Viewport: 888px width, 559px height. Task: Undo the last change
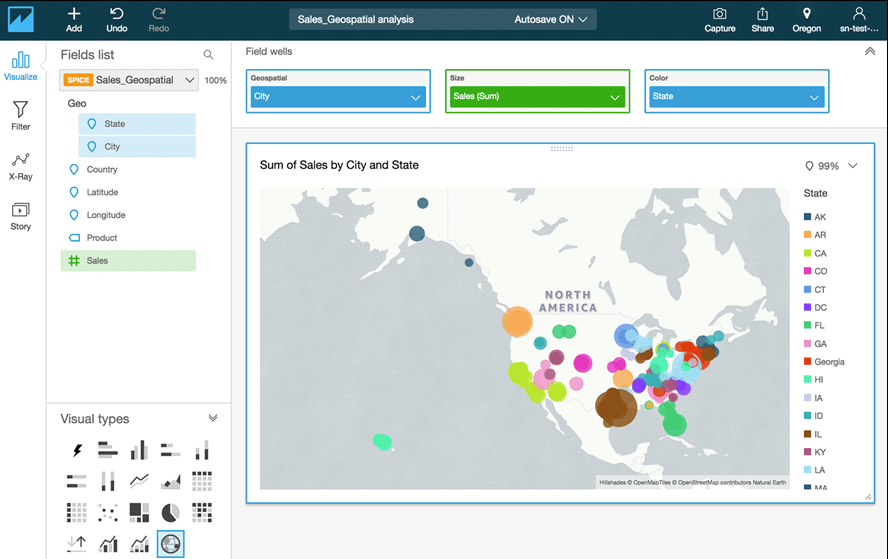(x=117, y=20)
